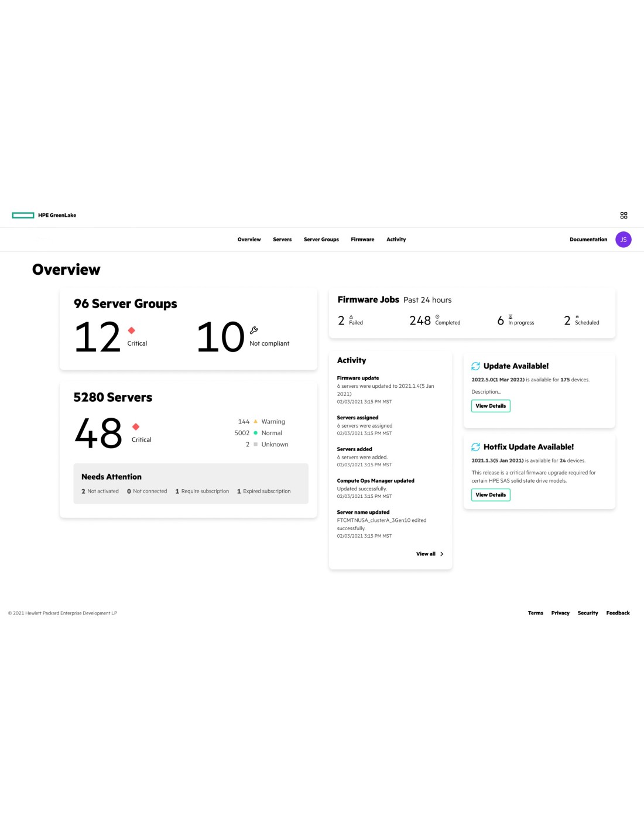Open the Server Groups tab
The height and width of the screenshot is (833, 644).
pyautogui.click(x=321, y=240)
